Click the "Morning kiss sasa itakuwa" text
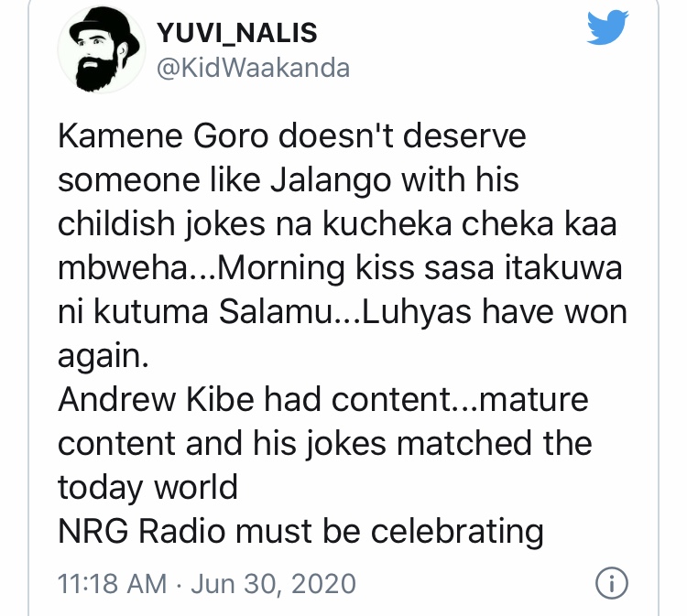Viewport: 687px width, 616px height. coord(420,268)
